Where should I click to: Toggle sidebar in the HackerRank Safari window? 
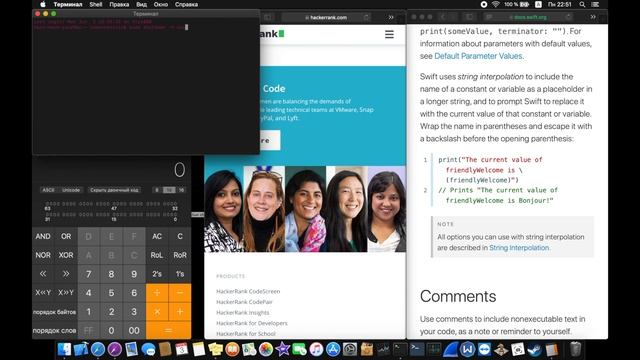coord(267,17)
